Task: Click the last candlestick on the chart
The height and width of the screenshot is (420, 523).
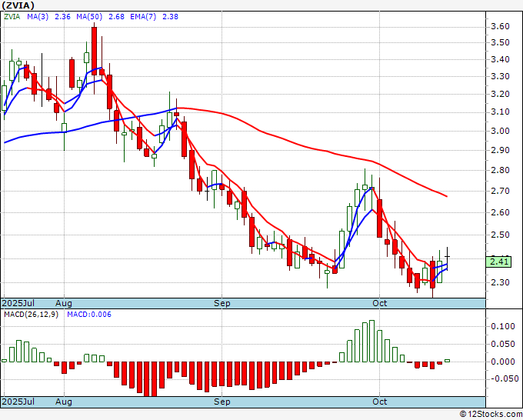Action: pos(448,258)
